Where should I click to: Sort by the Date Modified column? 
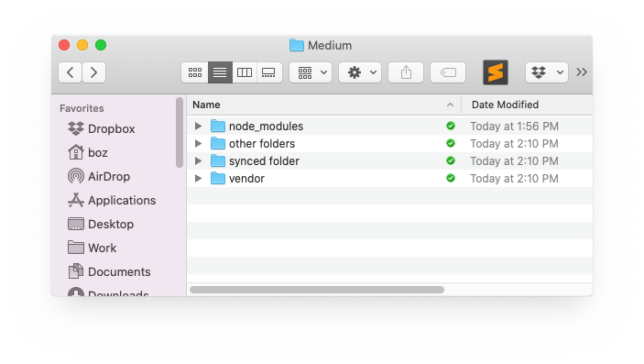pos(528,105)
